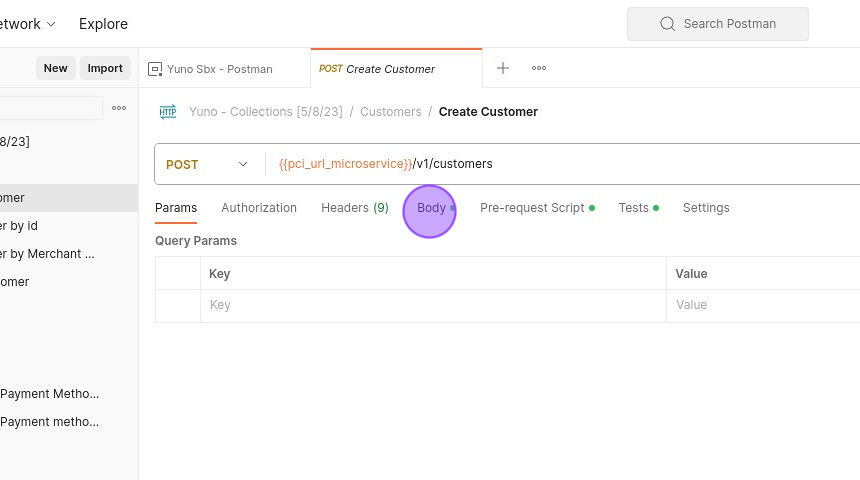The height and width of the screenshot is (480, 860).
Task: Click the empty Key input cell
Action: coord(433,306)
